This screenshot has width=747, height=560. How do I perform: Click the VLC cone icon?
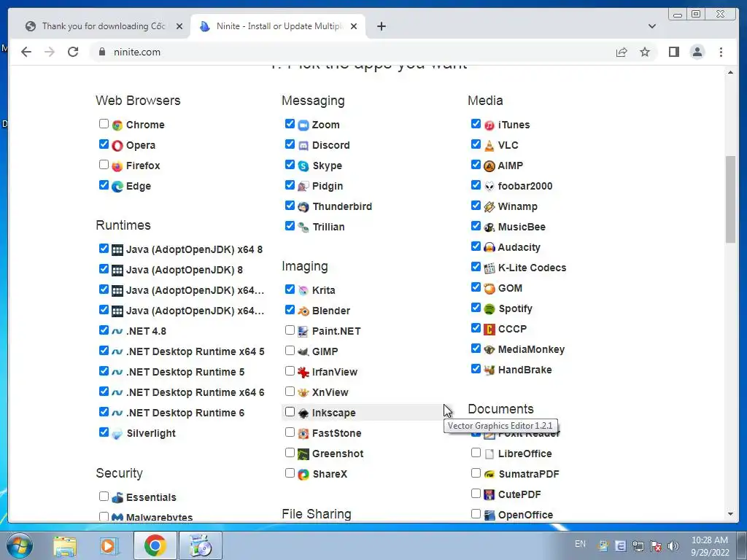[x=489, y=146]
